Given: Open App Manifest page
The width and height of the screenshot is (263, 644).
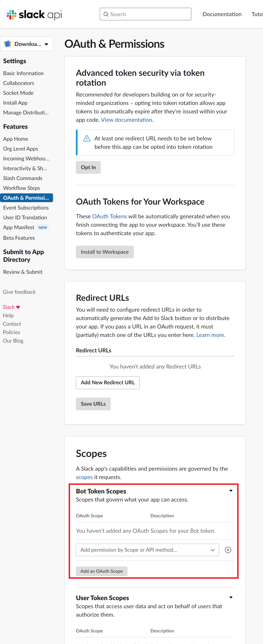Looking at the screenshot, I should 19,227.
